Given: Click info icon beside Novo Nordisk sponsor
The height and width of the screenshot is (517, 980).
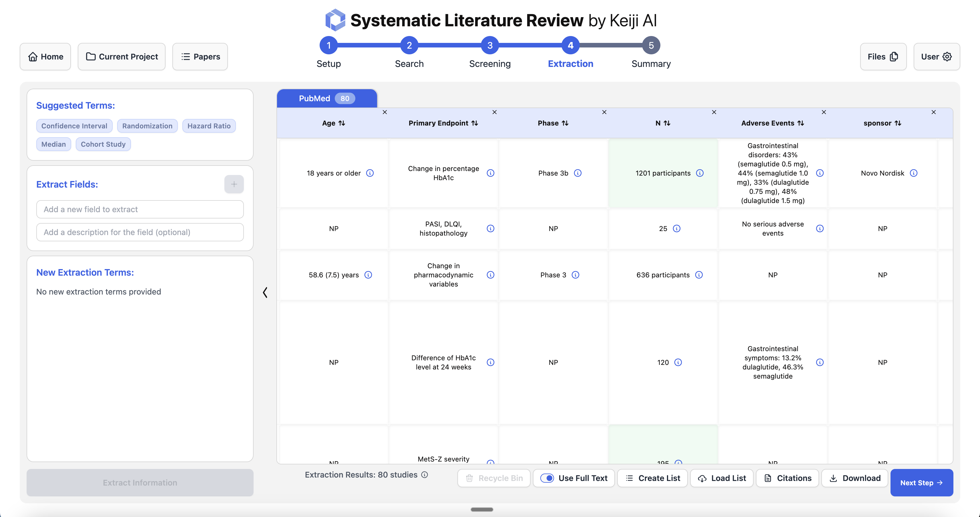Looking at the screenshot, I should pyautogui.click(x=913, y=173).
